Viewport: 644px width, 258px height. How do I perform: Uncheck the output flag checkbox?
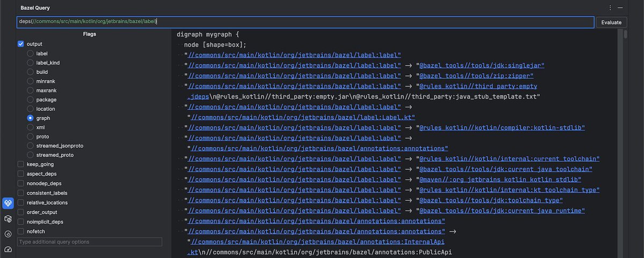(x=21, y=44)
